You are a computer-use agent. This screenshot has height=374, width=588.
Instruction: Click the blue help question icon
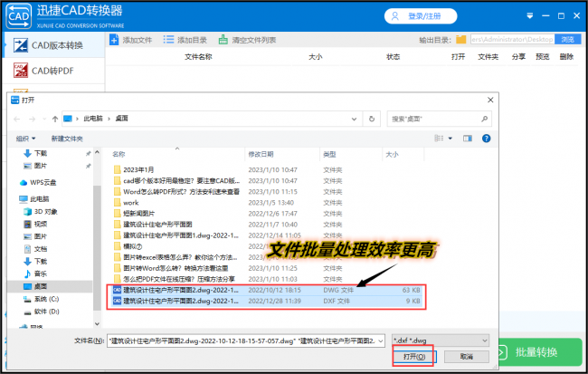tap(486, 139)
